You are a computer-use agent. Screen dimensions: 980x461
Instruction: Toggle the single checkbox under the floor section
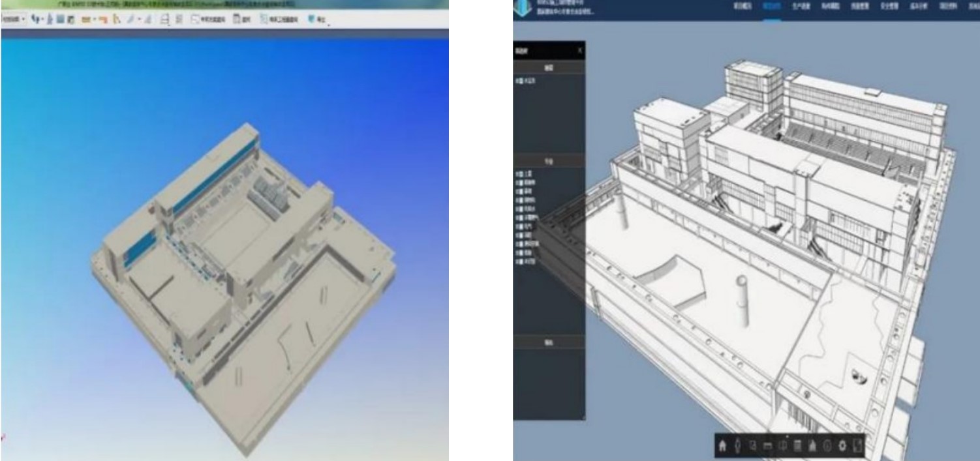tap(517, 80)
